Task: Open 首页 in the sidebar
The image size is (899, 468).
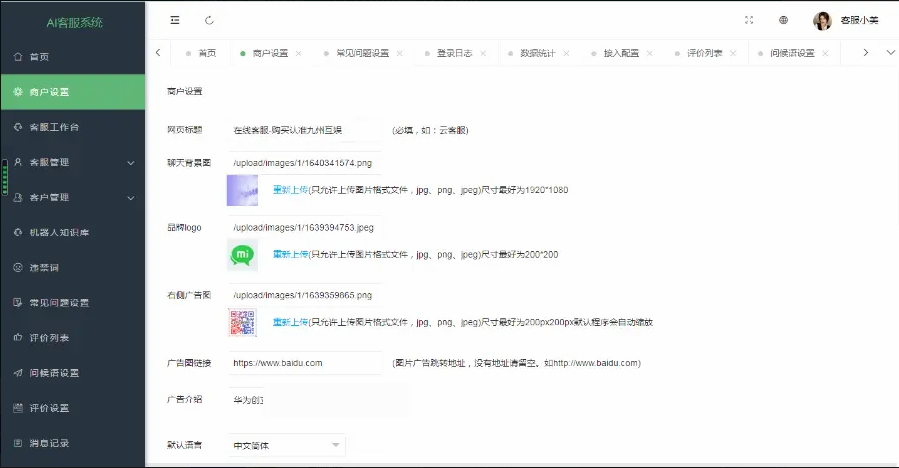Action: tap(40, 57)
